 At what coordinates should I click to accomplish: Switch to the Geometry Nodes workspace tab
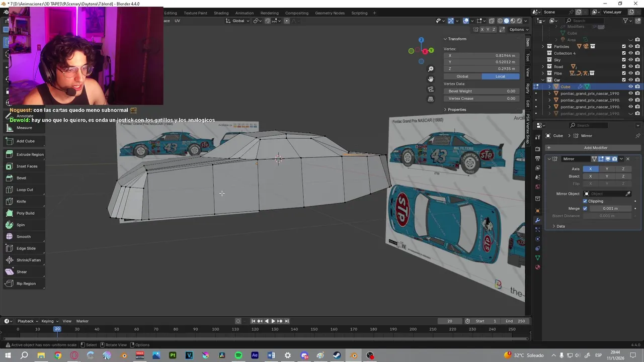point(330,13)
